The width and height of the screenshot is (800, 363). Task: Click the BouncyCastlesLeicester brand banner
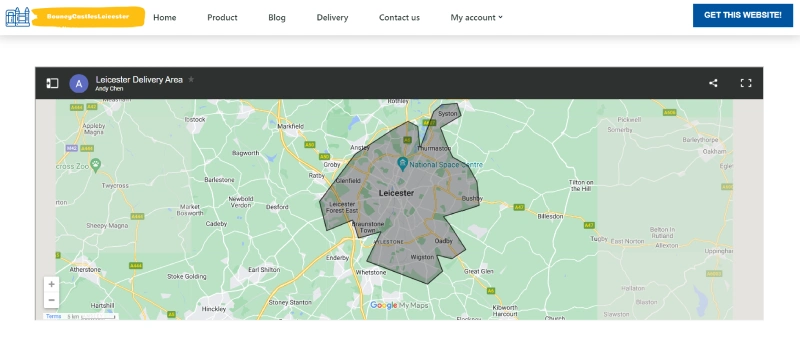[88, 16]
